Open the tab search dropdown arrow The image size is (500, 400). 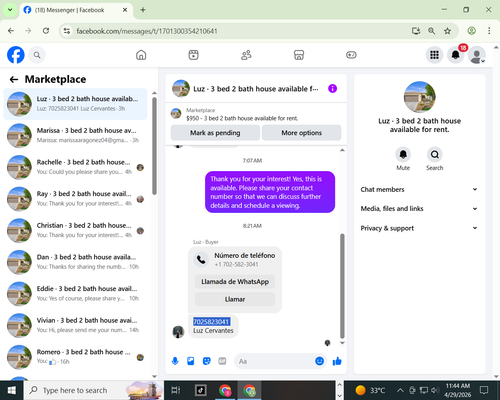pos(10,10)
